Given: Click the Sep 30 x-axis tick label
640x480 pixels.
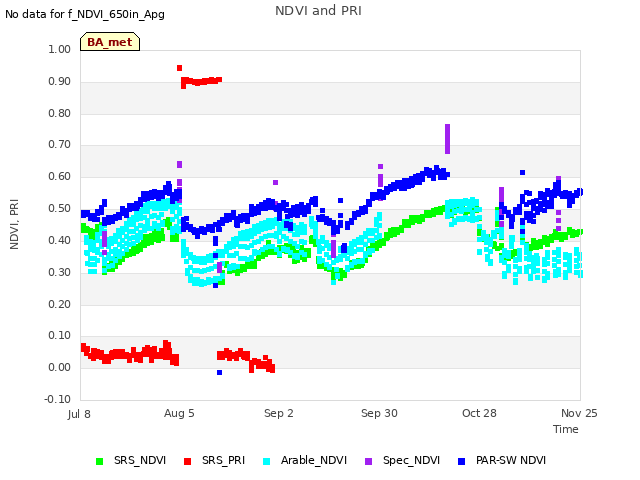Looking at the screenshot, I should tap(379, 413).
